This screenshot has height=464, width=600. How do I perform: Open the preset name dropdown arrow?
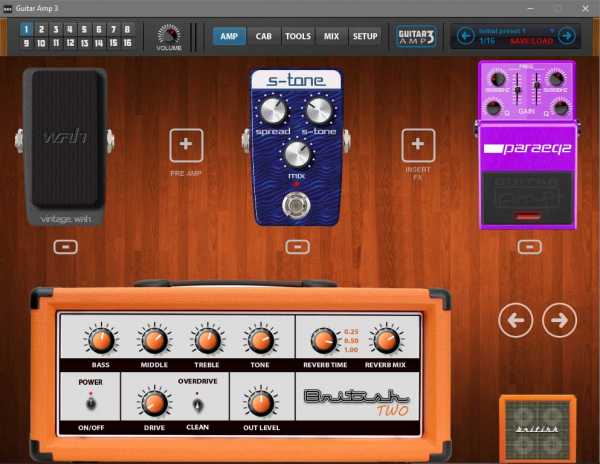click(x=551, y=31)
